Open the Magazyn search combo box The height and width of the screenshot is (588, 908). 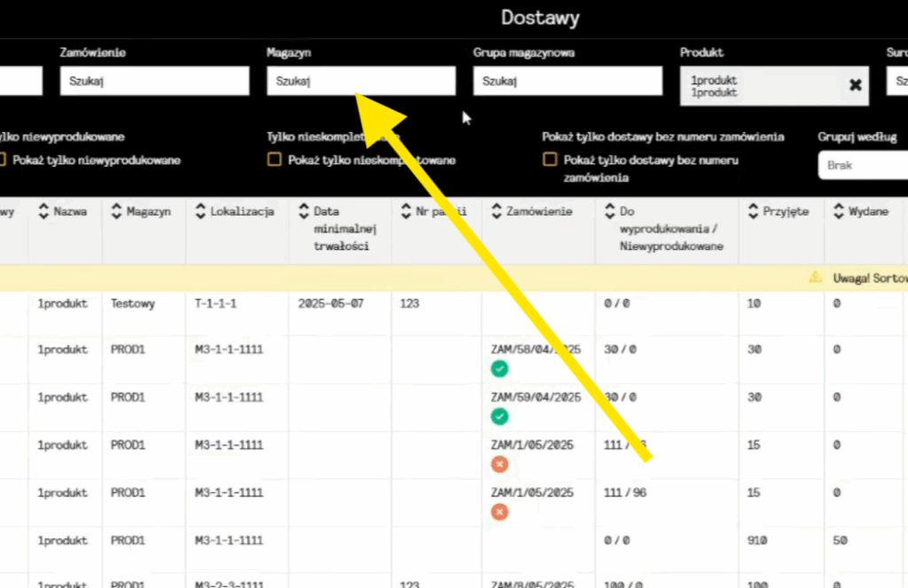[361, 81]
